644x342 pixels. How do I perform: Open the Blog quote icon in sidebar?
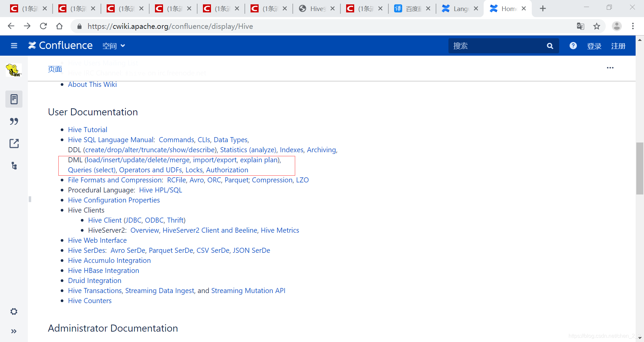pos(14,121)
